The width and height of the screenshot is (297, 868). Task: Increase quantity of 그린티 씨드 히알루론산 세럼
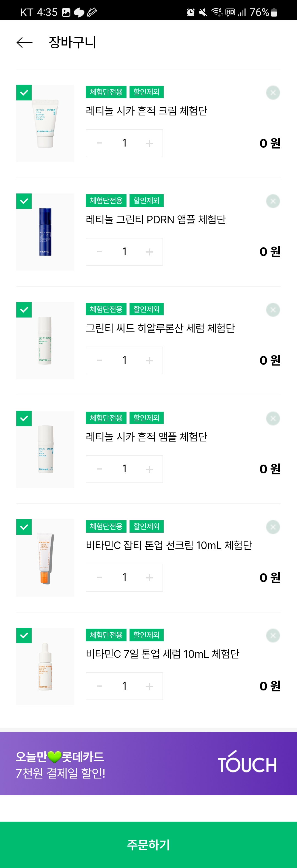pyautogui.click(x=149, y=361)
